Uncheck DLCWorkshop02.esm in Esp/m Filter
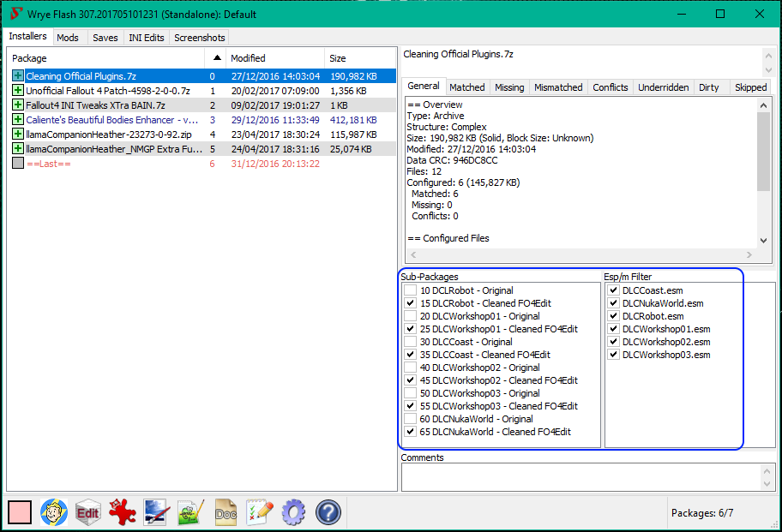The height and width of the screenshot is (532, 782). (613, 342)
